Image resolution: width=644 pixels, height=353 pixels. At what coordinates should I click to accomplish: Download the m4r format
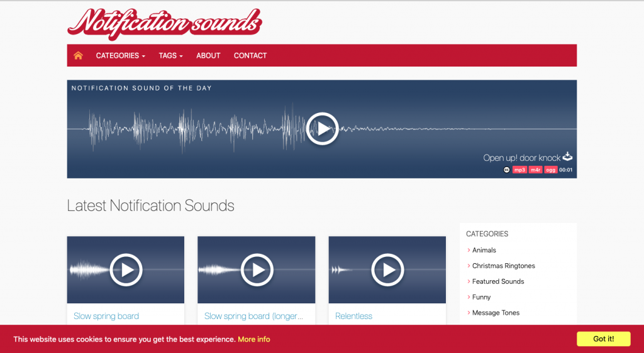536,170
